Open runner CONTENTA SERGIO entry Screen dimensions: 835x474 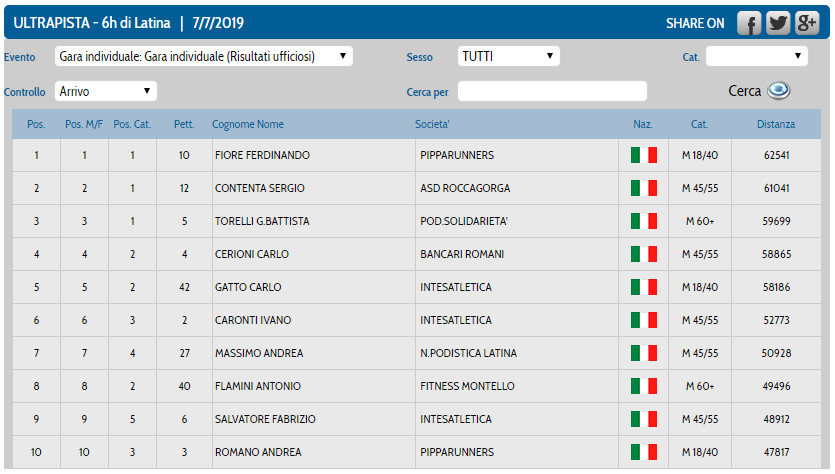click(260, 188)
